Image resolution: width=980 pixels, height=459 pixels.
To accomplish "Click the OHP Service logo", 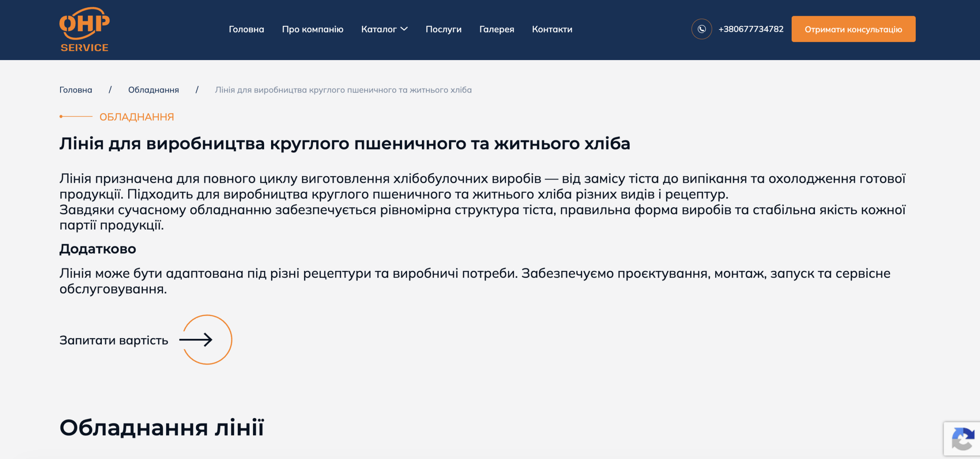I will (84, 29).
